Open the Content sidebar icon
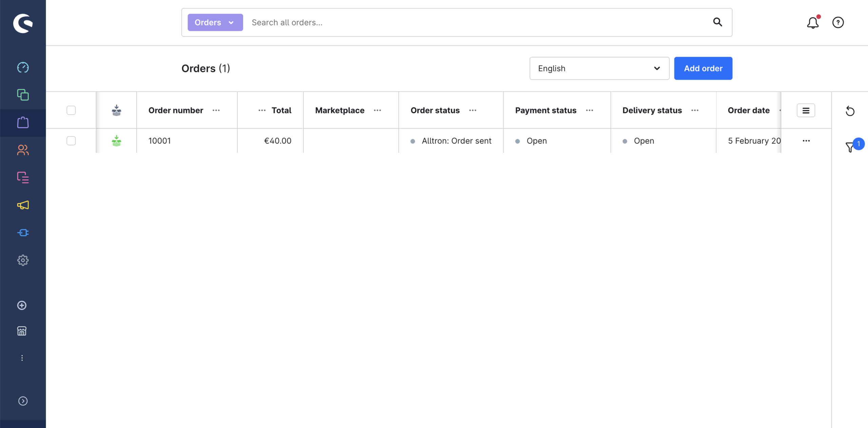Screen dimensions: 868x428 coord(23,177)
